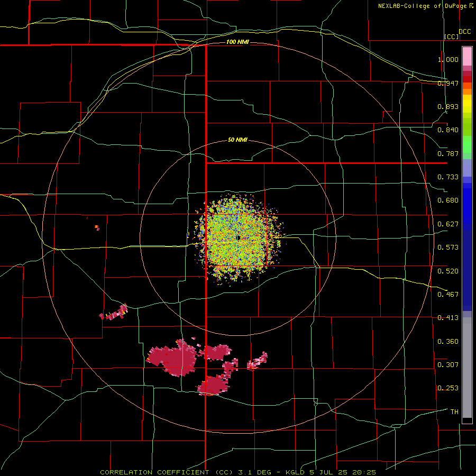Click the 0.627 scale value
Screen dimensions: 476x476
tap(448, 224)
